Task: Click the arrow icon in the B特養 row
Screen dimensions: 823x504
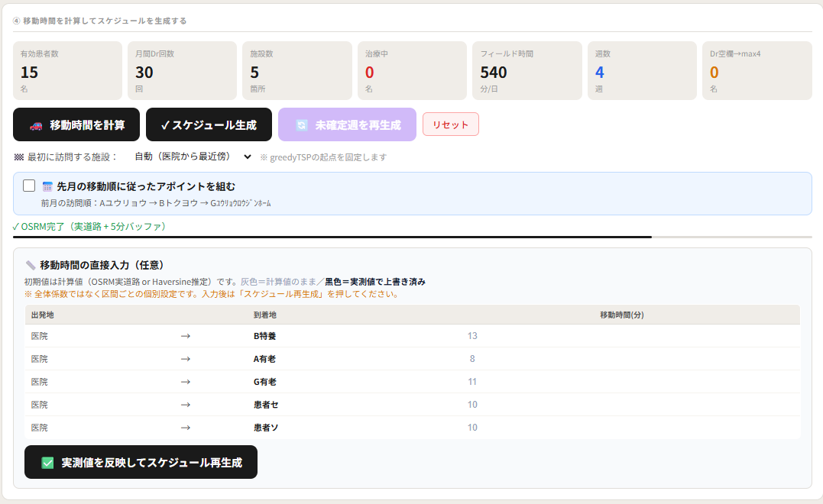Action: (185, 336)
